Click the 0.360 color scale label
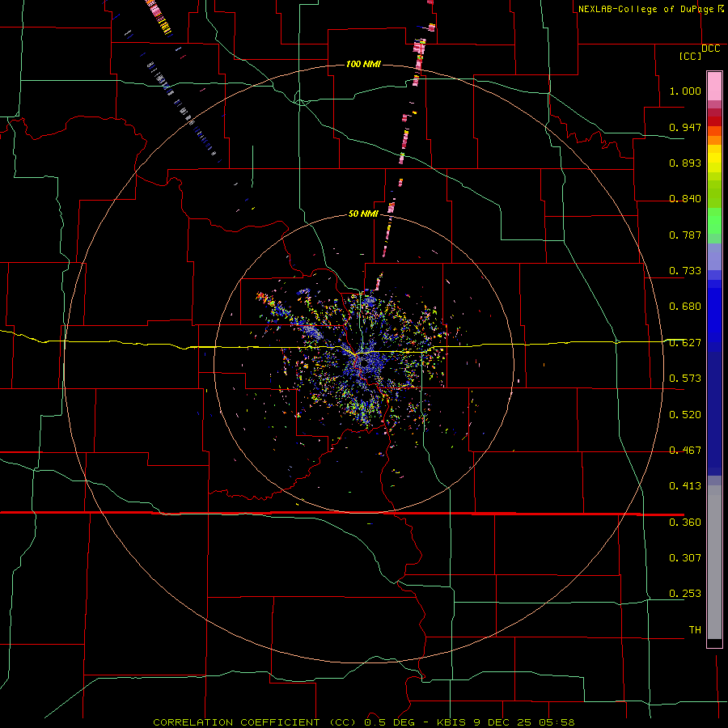The height and width of the screenshot is (728, 728). (685, 523)
